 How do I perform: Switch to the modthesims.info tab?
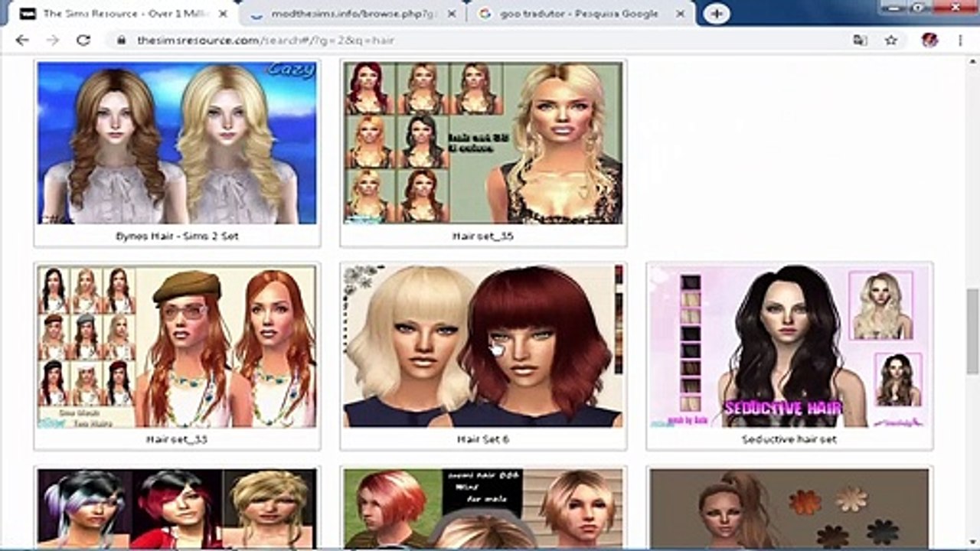pyautogui.click(x=354, y=14)
